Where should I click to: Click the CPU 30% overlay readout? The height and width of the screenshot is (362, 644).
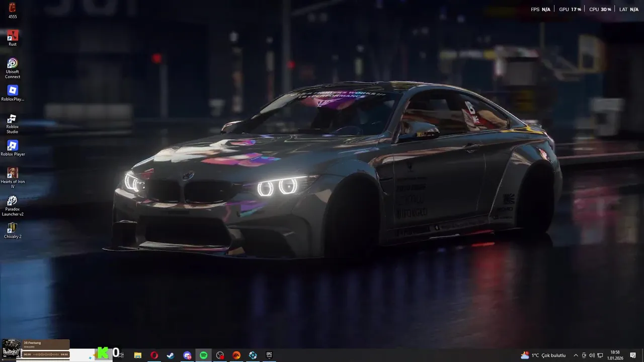click(600, 10)
